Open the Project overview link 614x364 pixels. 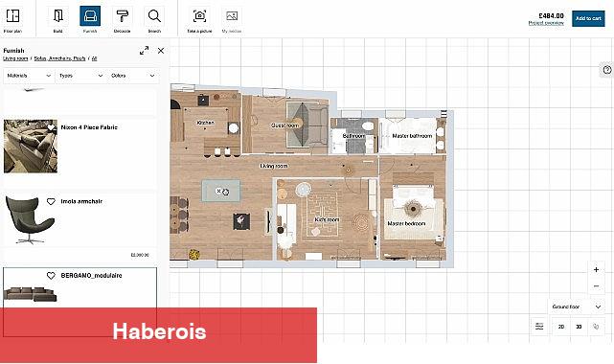pos(546,23)
